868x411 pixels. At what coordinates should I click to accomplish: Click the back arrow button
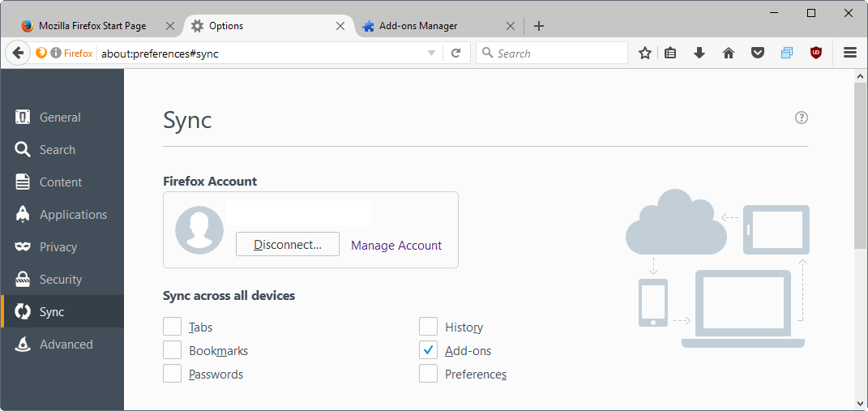(x=18, y=54)
